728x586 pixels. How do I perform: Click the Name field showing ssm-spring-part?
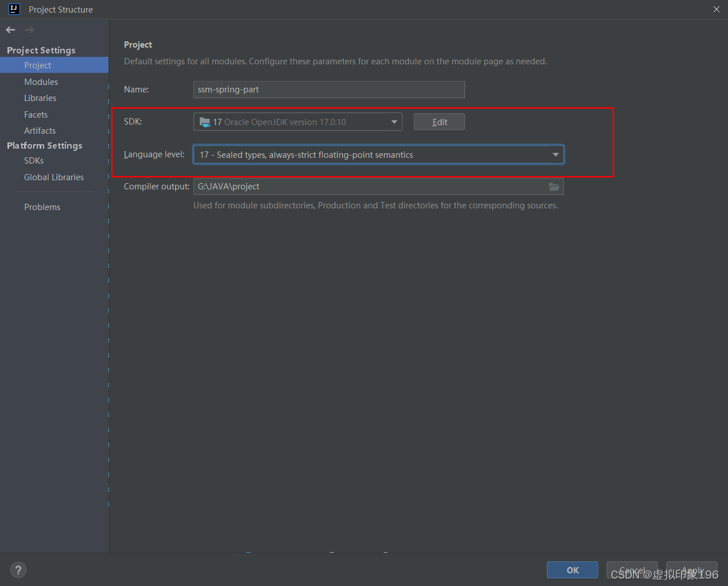(x=329, y=90)
